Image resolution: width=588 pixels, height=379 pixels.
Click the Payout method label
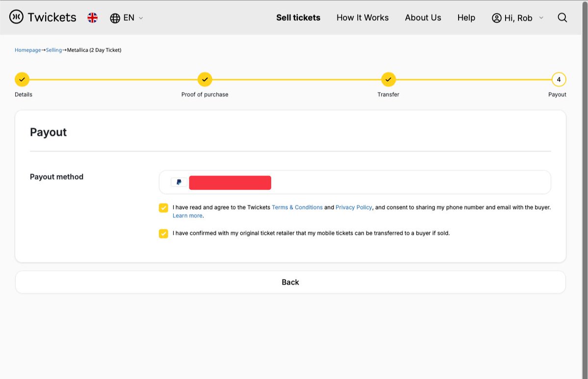pyautogui.click(x=56, y=177)
